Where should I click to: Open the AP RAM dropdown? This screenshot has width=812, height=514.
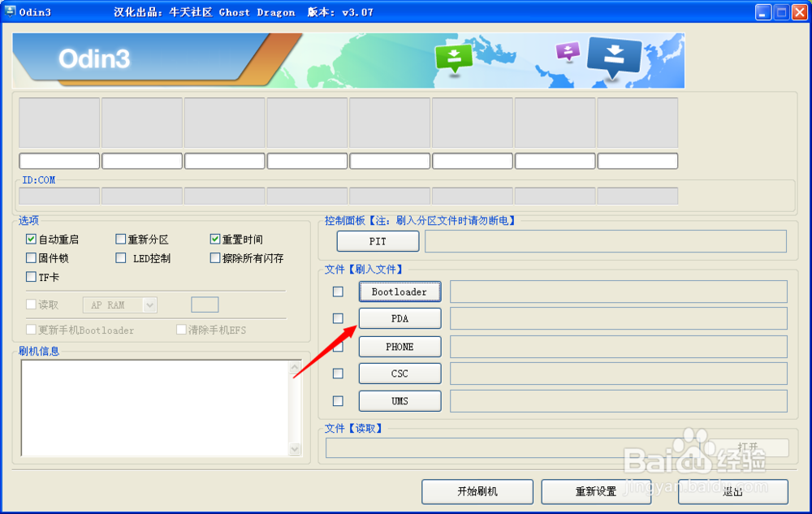click(149, 305)
